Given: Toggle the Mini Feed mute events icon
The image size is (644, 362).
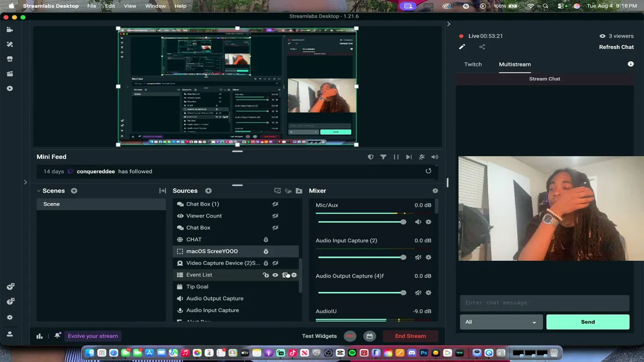Looking at the screenshot, I should click(x=422, y=157).
